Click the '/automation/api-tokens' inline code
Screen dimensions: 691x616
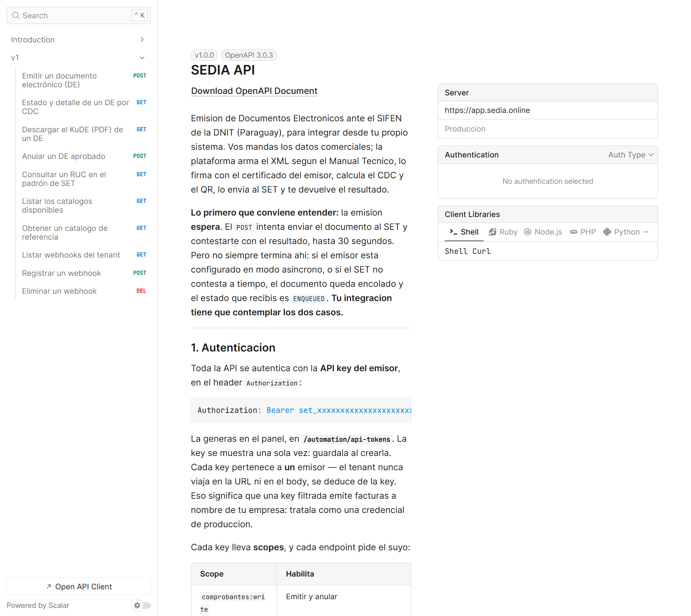[347, 439]
